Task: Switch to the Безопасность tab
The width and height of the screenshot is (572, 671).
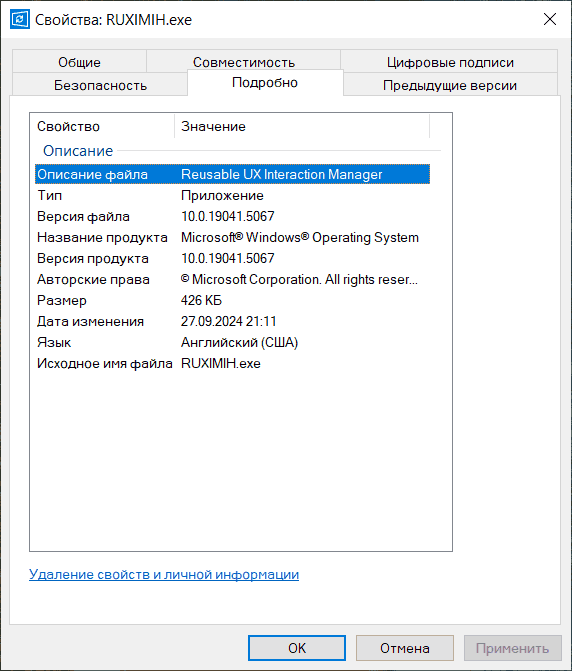Action: (x=100, y=85)
